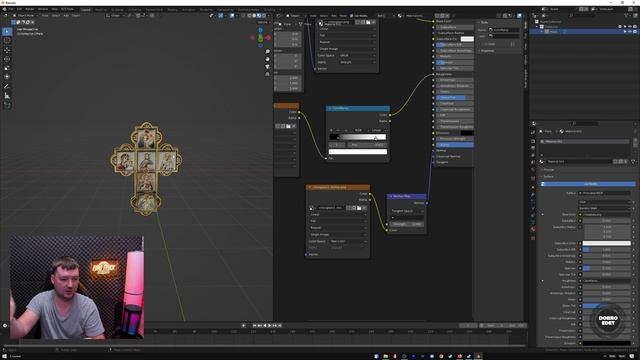Select the Select Box tool
Screen dimensions: 640x360
click(x=7, y=31)
